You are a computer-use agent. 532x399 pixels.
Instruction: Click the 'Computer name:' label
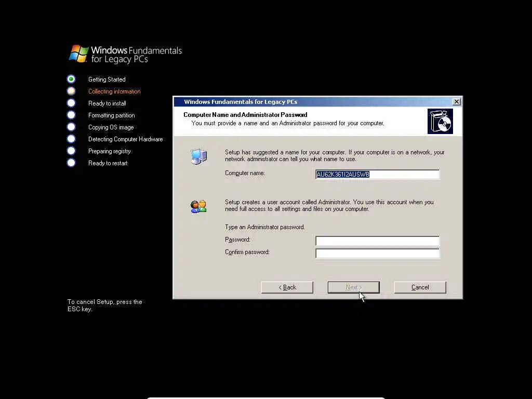245,174
